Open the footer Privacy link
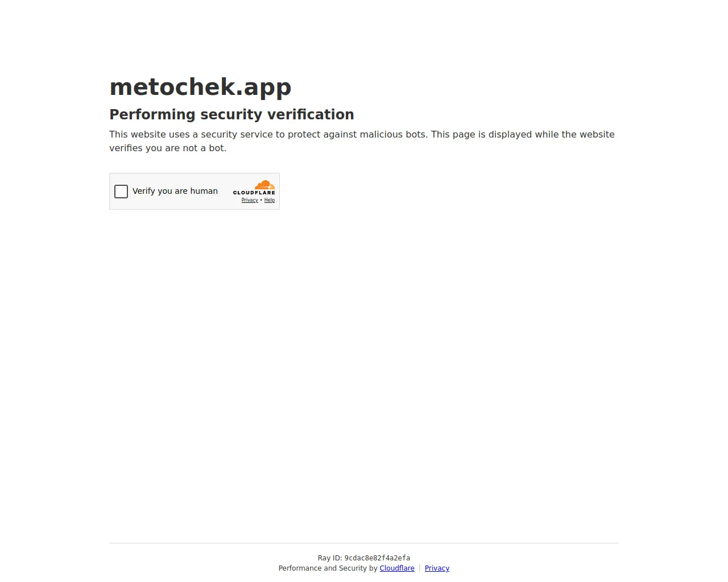 click(437, 568)
